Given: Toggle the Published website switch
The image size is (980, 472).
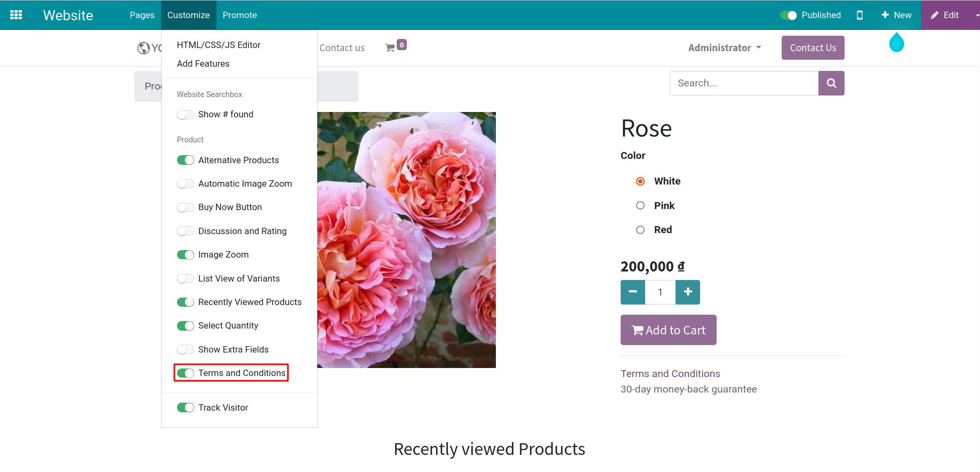Looking at the screenshot, I should pos(788,15).
